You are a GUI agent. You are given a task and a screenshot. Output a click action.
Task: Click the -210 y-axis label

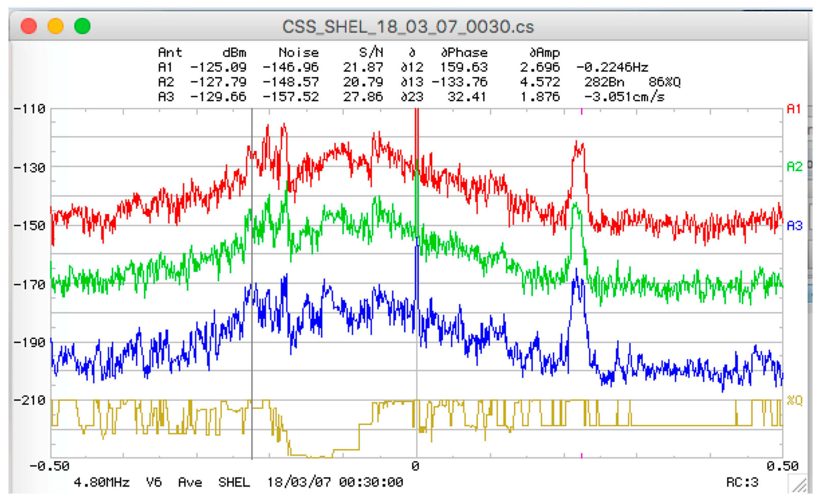pos(29,400)
